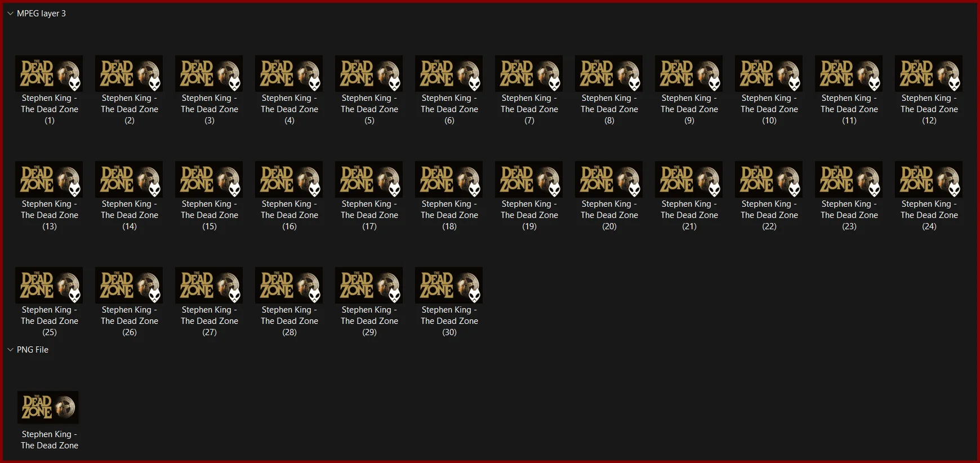
Task: Click the Dead Zone (12) file icon
Action: pyautogui.click(x=929, y=73)
